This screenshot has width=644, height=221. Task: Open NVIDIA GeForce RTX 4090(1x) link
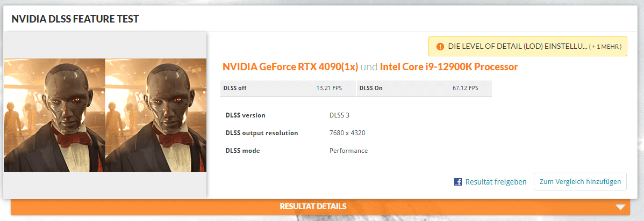click(x=290, y=67)
